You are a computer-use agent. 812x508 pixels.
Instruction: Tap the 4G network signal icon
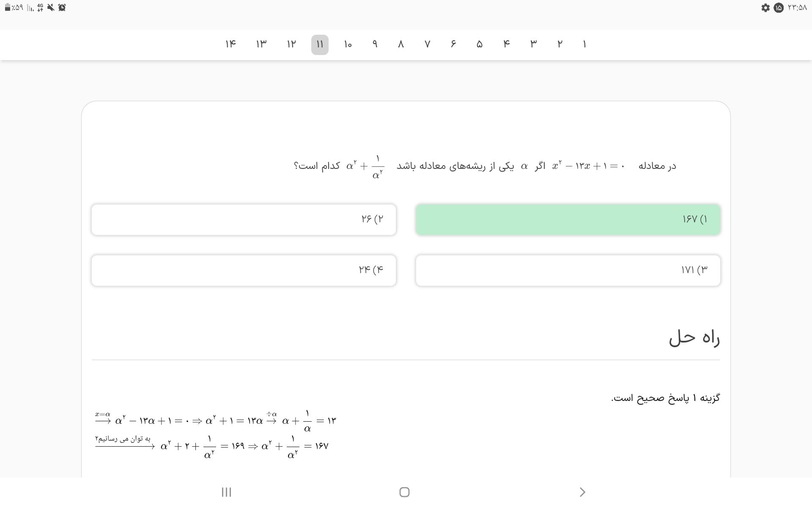(x=40, y=8)
